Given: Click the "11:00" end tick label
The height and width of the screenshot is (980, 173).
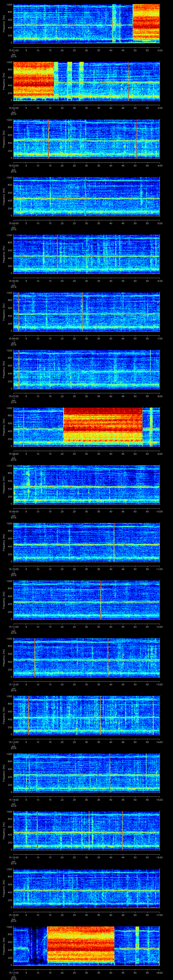Looking at the screenshot, I should [159, 569].
